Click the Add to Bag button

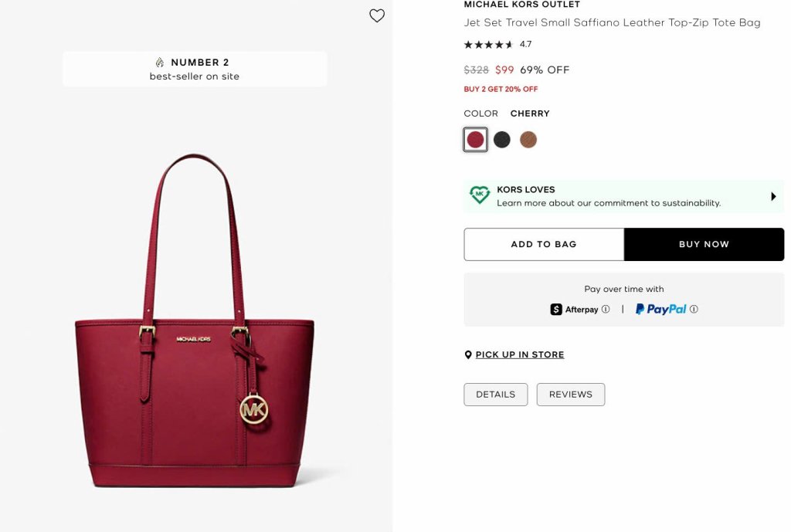click(544, 244)
